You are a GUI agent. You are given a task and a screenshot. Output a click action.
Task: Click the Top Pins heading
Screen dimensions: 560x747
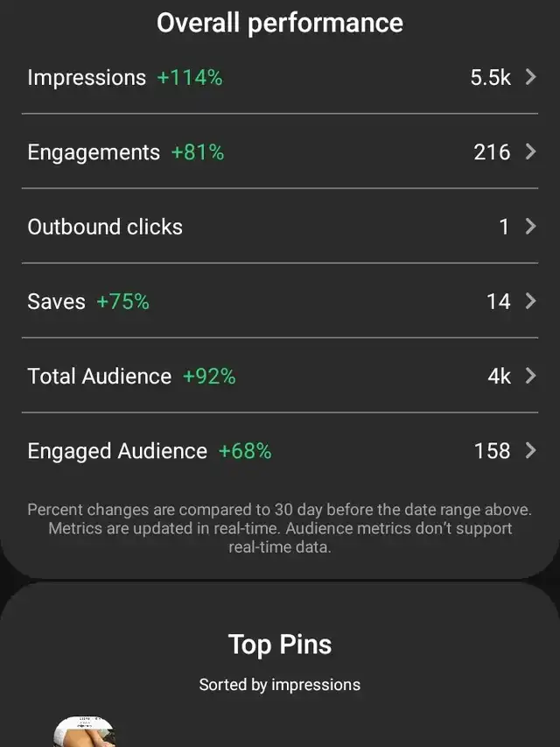click(x=280, y=645)
